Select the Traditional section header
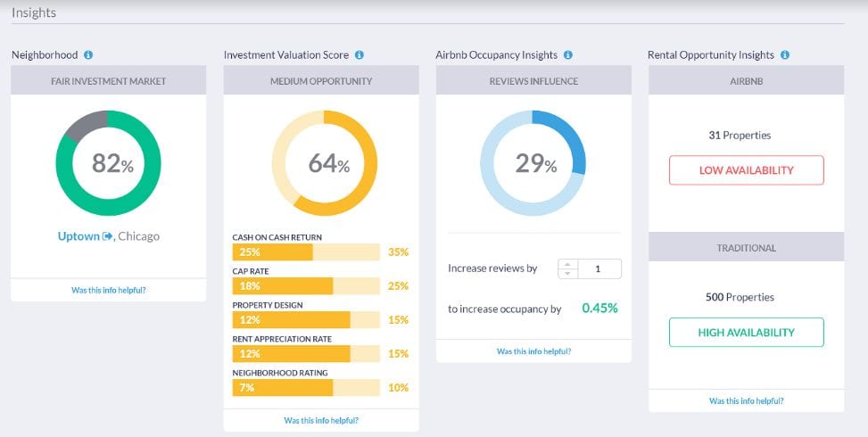Screen dimensions: 868x437 [x=747, y=247]
